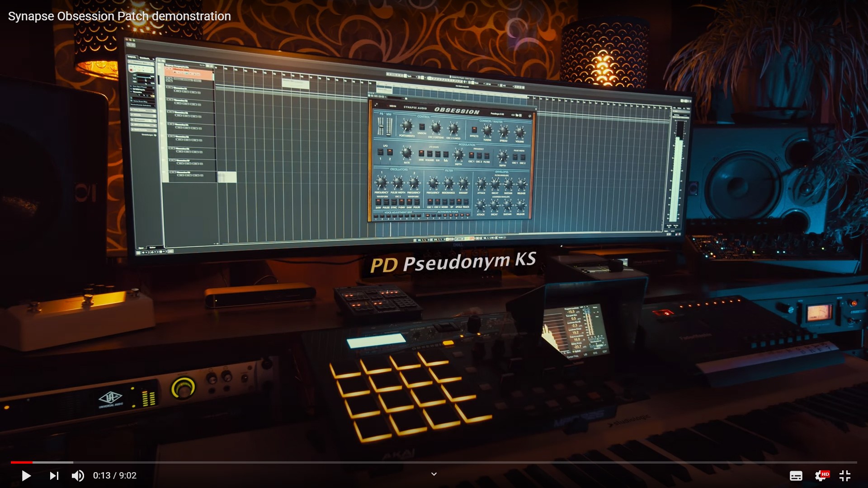
Task: Skip to the next video
Action: (x=54, y=476)
